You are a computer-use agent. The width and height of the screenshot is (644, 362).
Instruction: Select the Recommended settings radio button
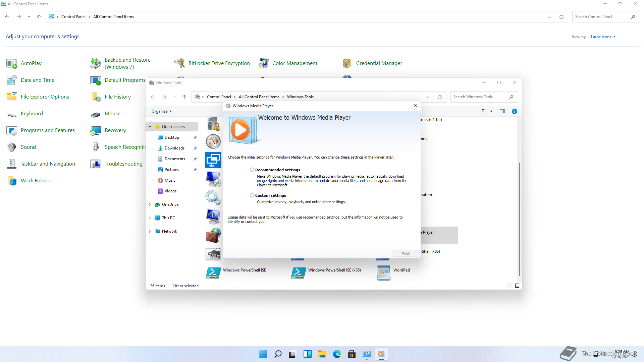(x=252, y=170)
